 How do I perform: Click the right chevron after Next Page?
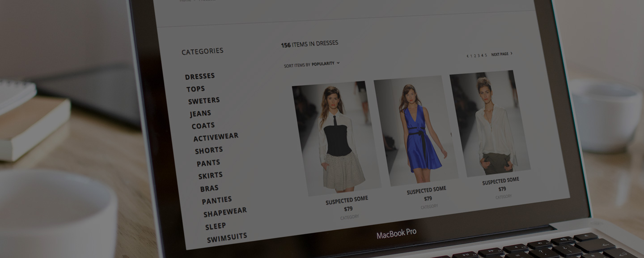(511, 54)
